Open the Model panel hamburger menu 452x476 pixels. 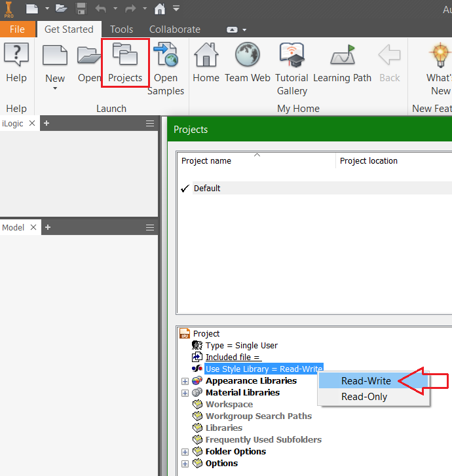(150, 228)
